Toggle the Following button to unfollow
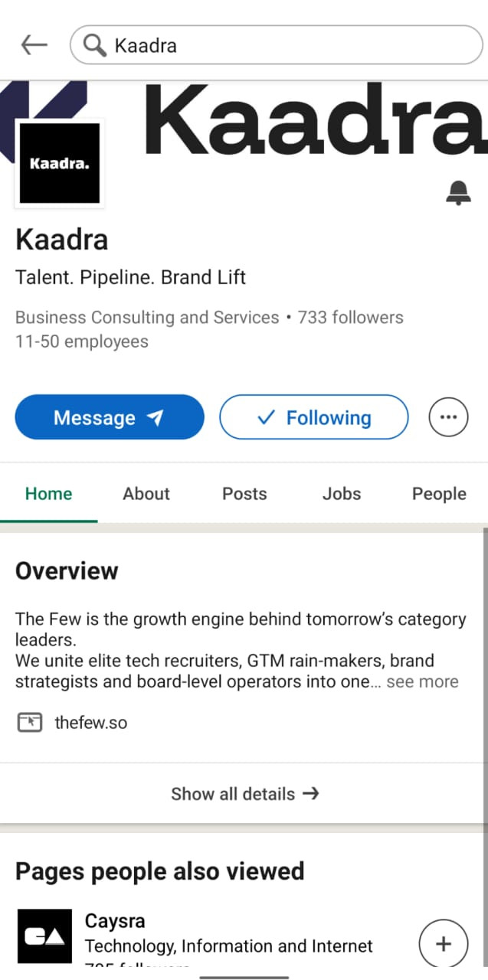488x980 pixels. click(x=314, y=417)
